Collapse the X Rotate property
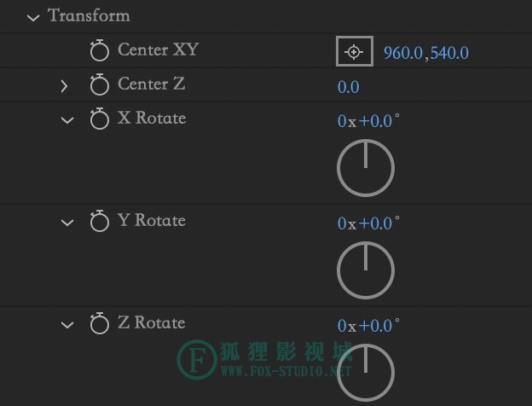Screen dimensions: 532x406 click(67, 120)
